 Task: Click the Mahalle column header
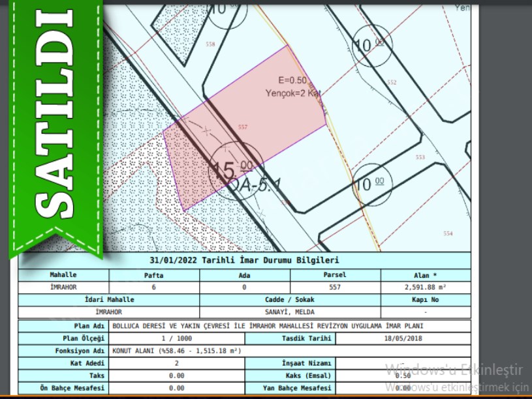pyautogui.click(x=63, y=274)
